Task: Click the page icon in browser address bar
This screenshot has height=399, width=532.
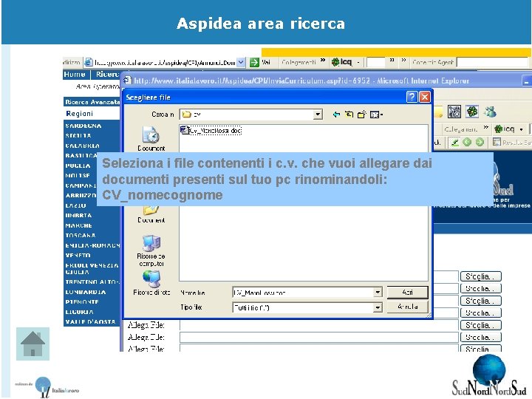Action: (88, 62)
